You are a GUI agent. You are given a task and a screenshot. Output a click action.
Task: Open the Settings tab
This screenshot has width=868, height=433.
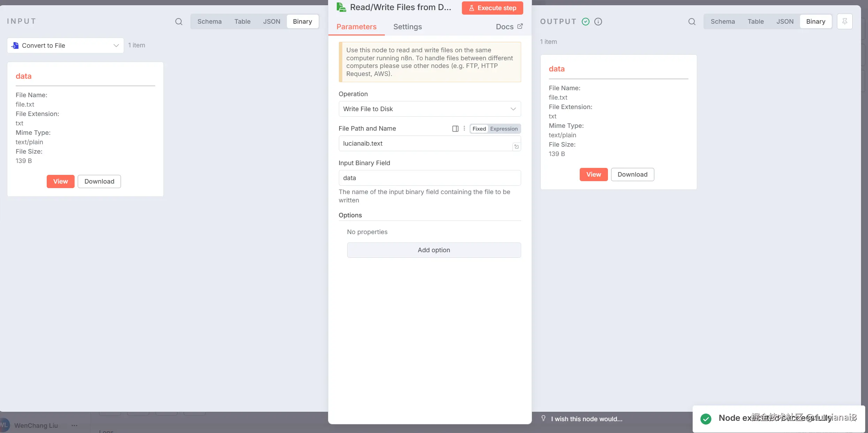[407, 27]
